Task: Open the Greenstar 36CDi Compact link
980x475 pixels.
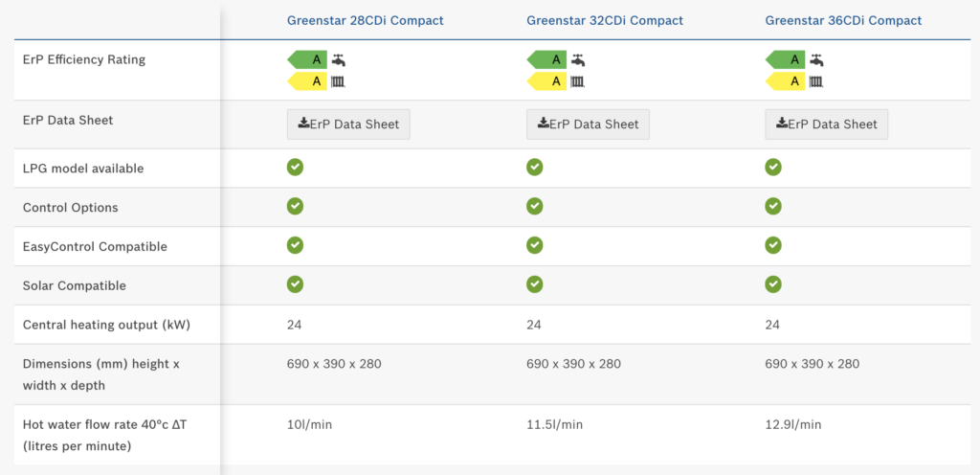Action: [x=843, y=21]
